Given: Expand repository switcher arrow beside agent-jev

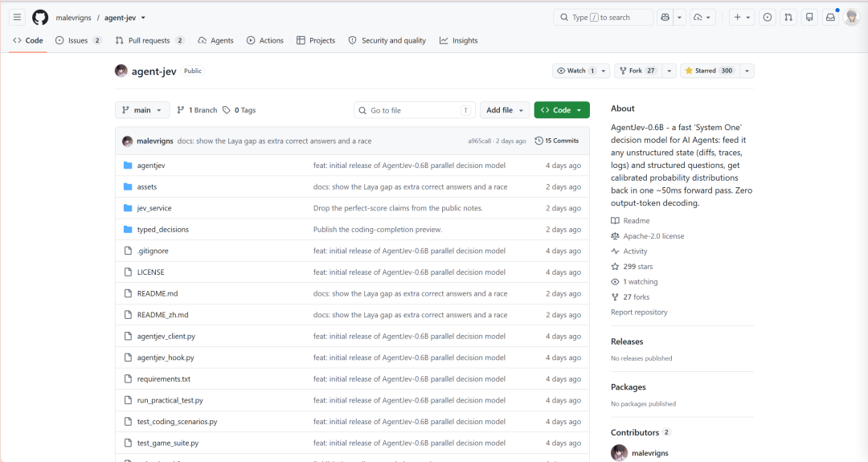Looking at the screenshot, I should [143, 18].
